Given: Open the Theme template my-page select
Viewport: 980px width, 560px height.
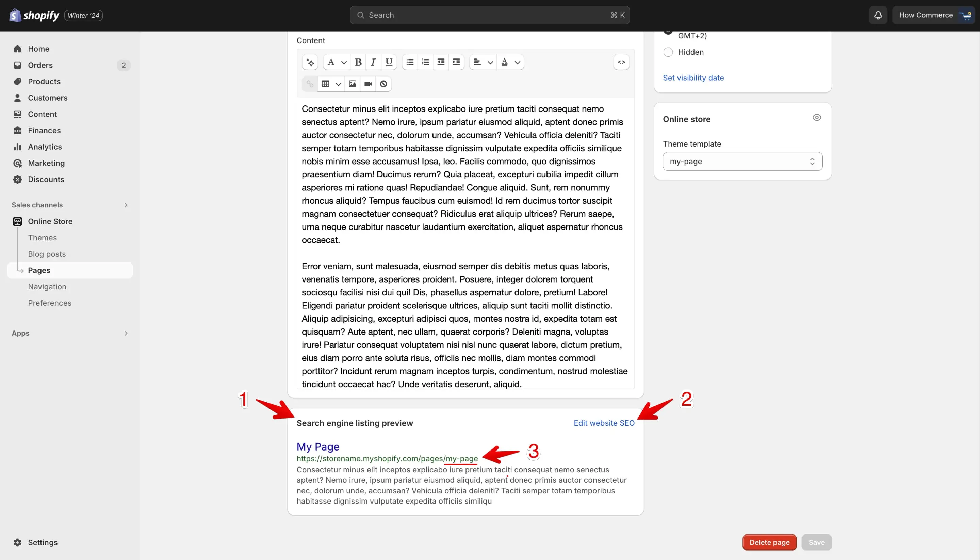Looking at the screenshot, I should pos(742,162).
